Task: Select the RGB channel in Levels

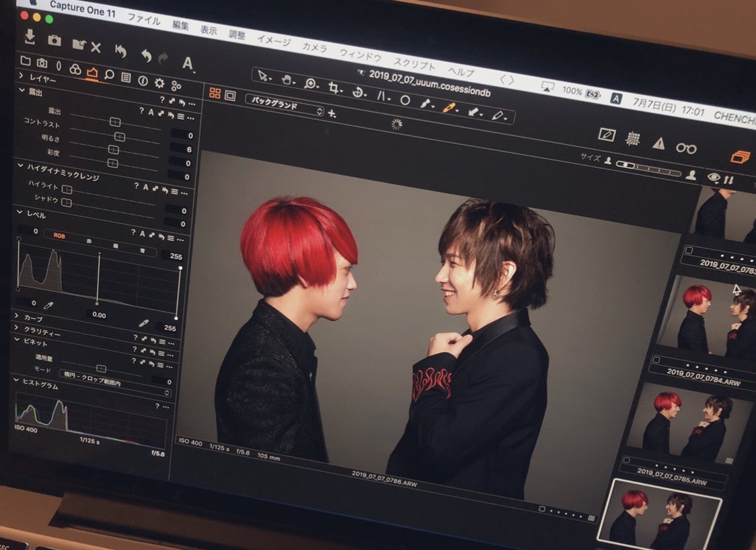Action: 59,236
